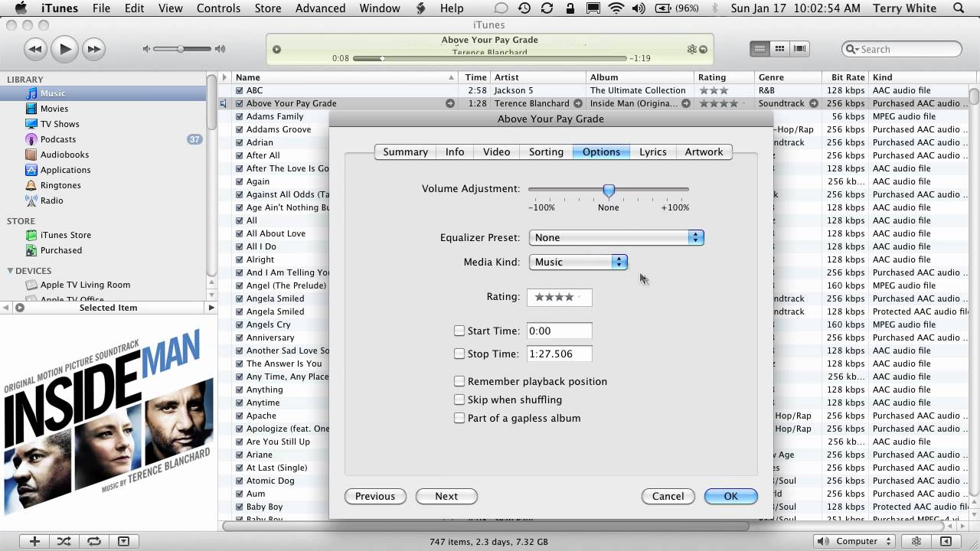Adjust the Volume Adjustment slider thumb

[x=609, y=190]
